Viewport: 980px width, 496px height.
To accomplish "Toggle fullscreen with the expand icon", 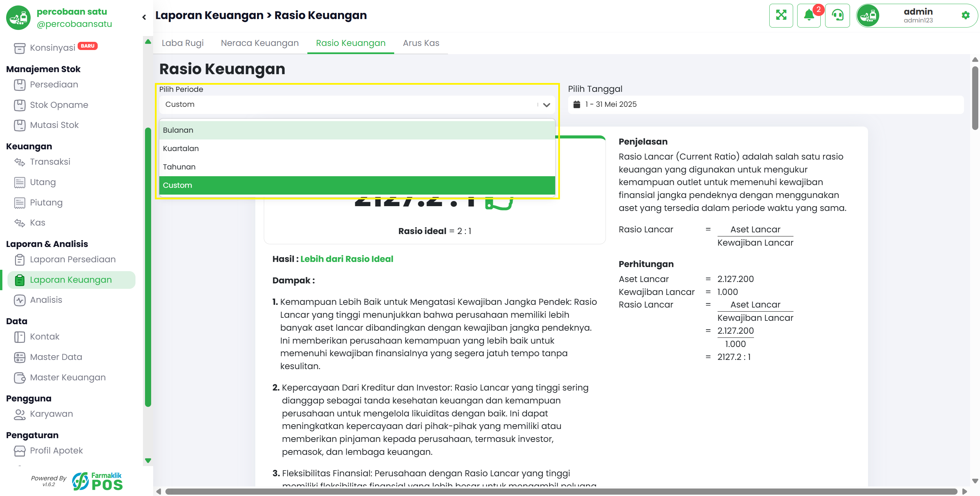I will pyautogui.click(x=781, y=16).
